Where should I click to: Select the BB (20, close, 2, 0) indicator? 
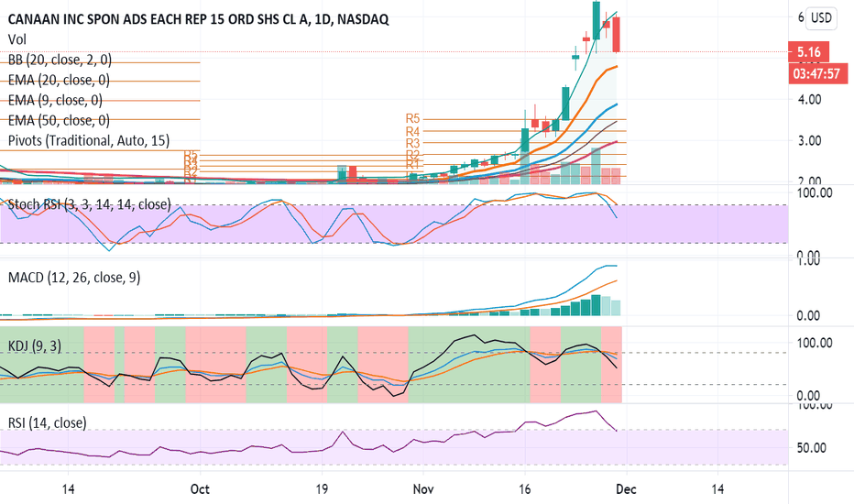click(60, 60)
